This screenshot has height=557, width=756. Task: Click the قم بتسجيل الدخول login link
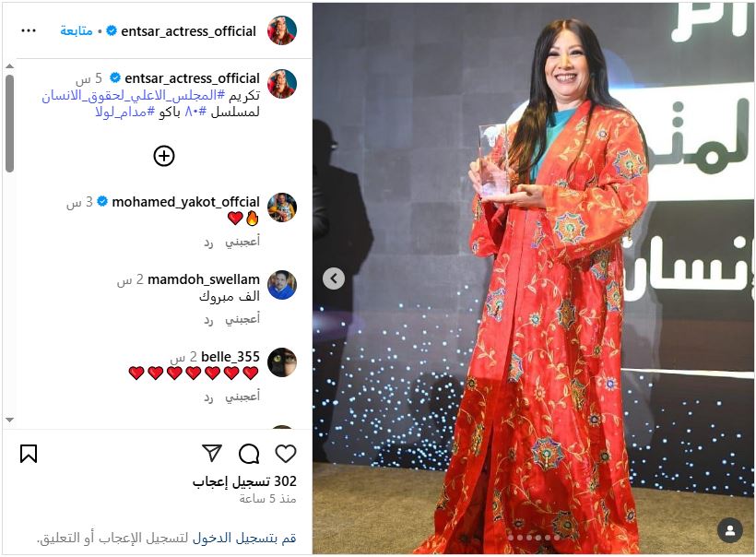point(244,538)
